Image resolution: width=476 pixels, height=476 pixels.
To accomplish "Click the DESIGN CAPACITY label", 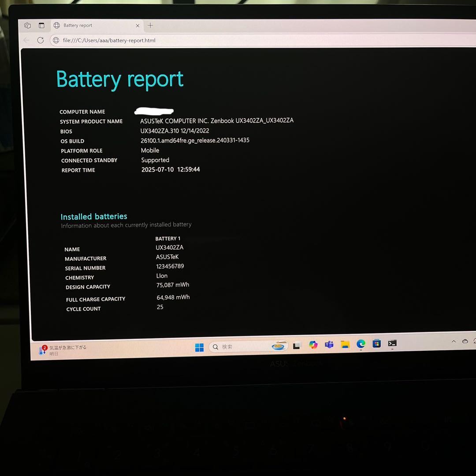I will pos(88,287).
